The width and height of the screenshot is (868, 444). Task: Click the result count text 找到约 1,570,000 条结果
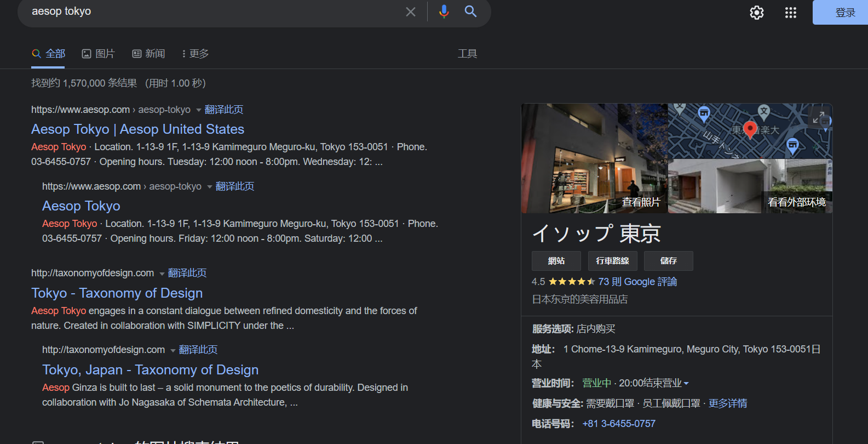pyautogui.click(x=84, y=83)
